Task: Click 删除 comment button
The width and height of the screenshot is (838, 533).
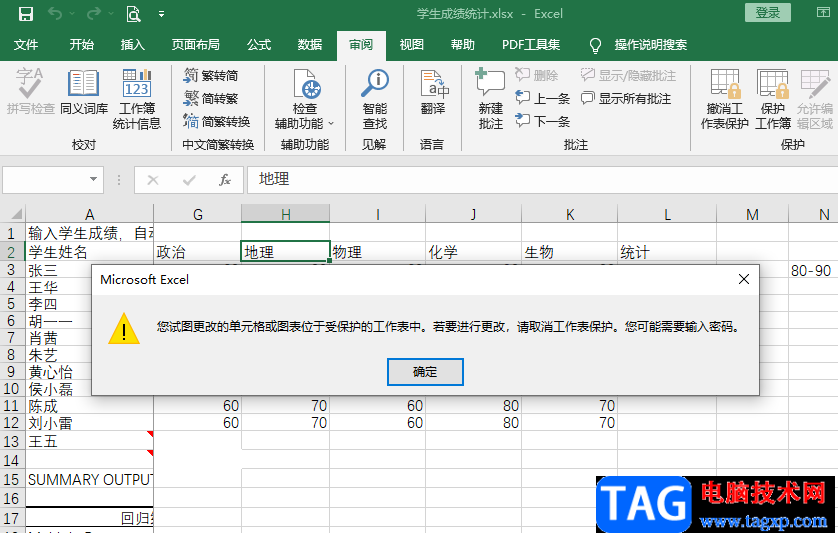Action: click(x=537, y=75)
